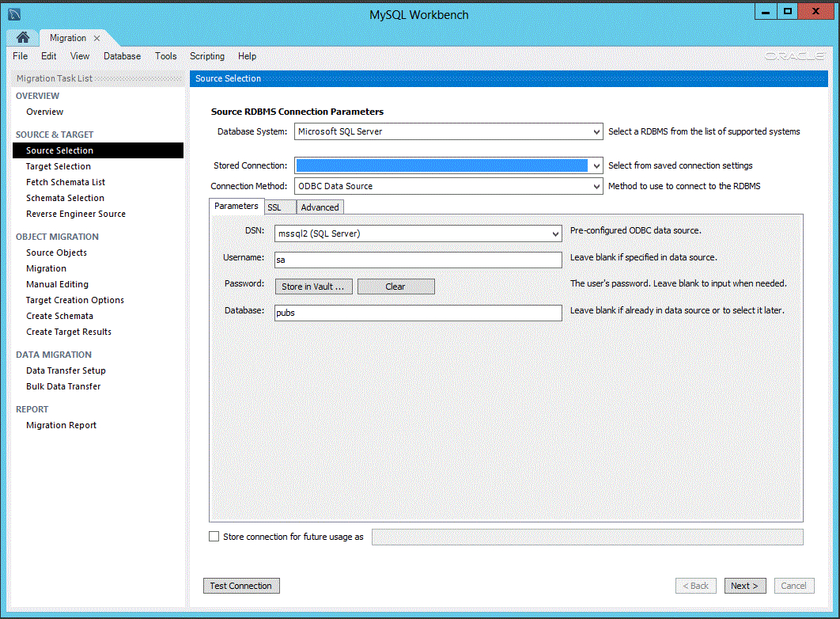Click the Next button
Screen dimensions: 840x619
[744, 586]
